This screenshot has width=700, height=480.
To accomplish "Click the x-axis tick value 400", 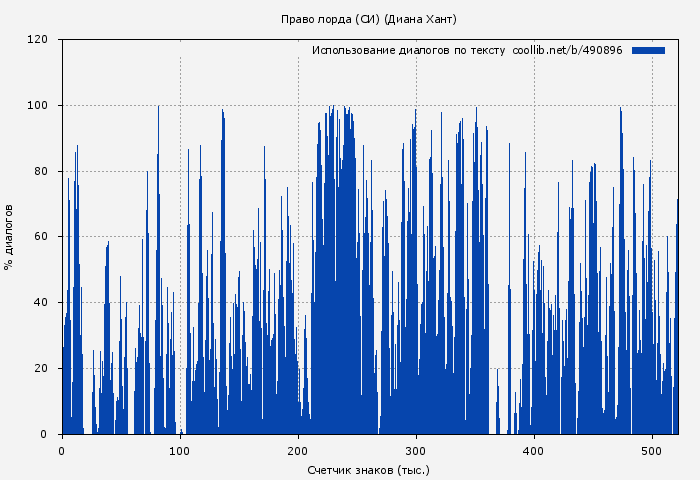I will click(534, 450).
